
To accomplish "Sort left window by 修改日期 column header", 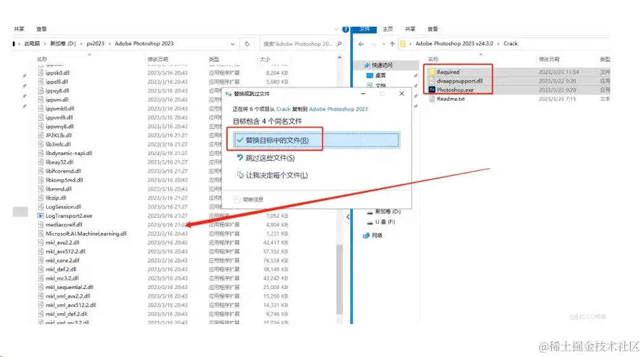I will click(x=158, y=59).
